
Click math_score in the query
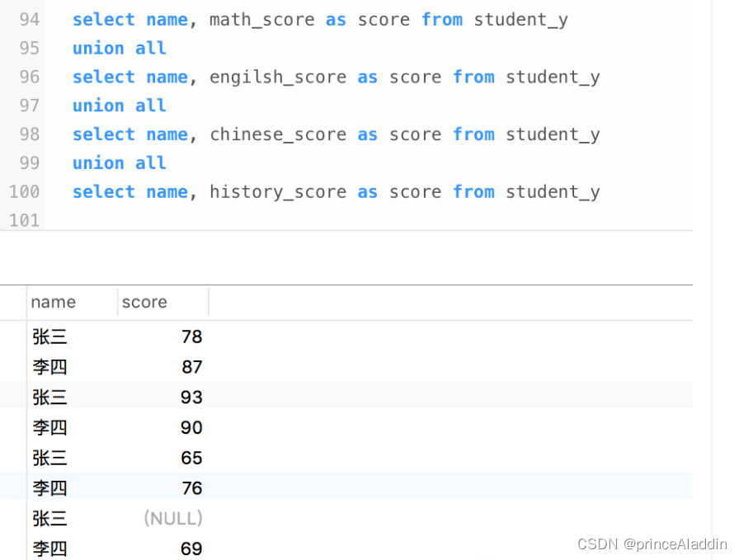(262, 20)
